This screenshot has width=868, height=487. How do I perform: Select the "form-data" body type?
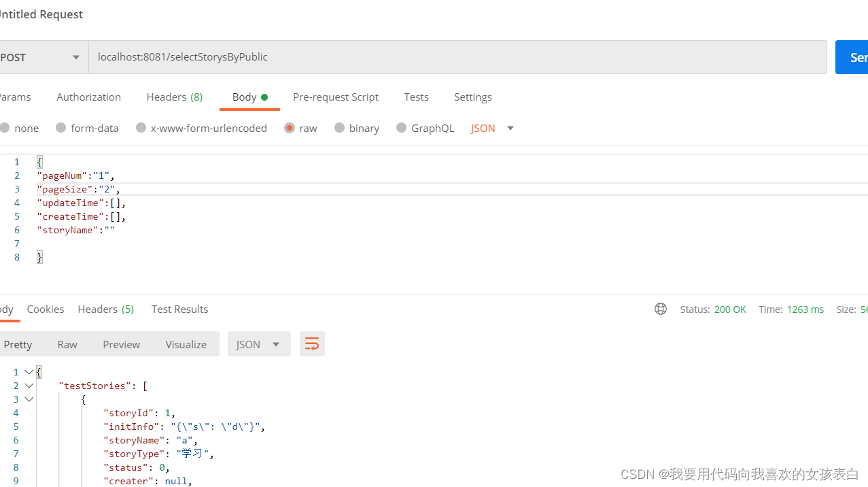(x=87, y=127)
